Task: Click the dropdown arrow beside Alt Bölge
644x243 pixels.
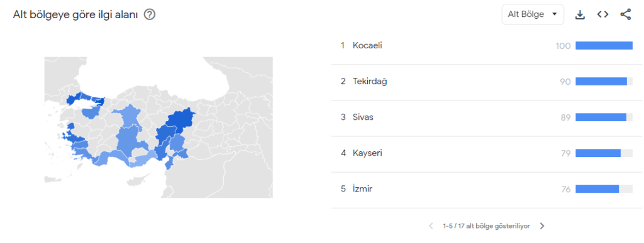Action: pos(555,14)
